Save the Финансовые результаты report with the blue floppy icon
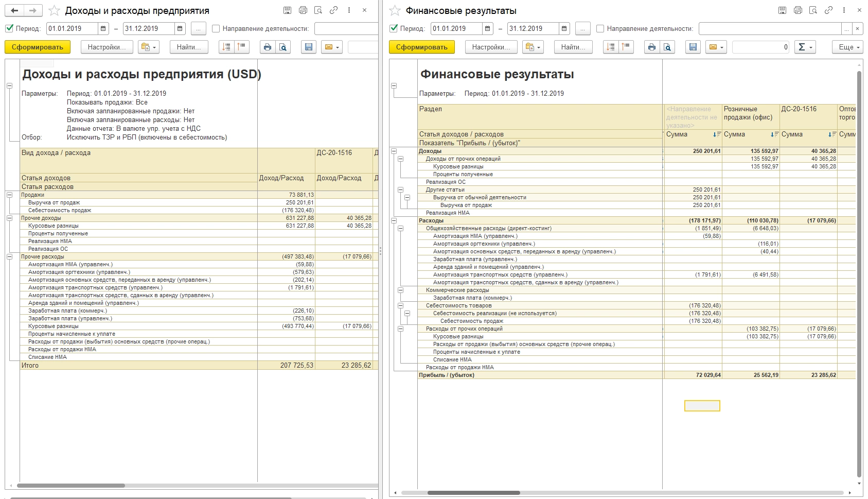The image size is (868, 499). (x=693, y=47)
